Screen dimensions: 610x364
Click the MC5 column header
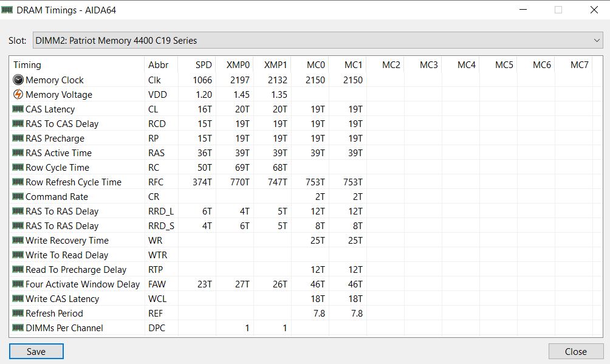coord(499,64)
